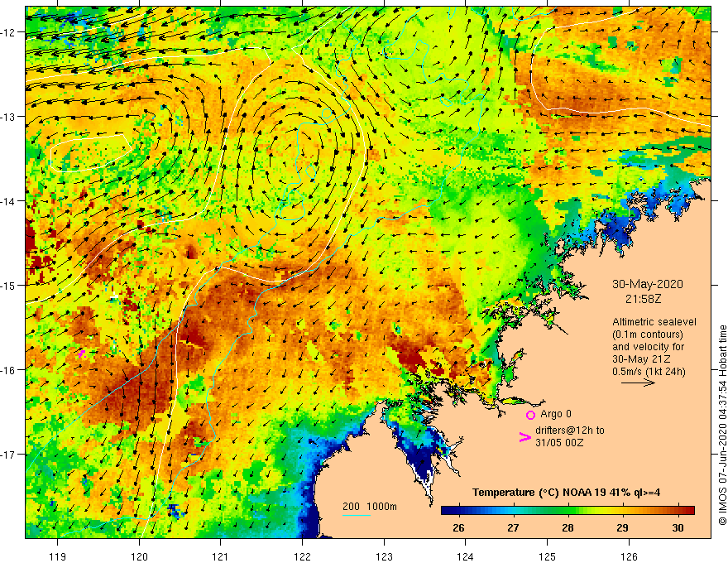Click the longitude axis label '123'
This screenshot has height=563, width=728.
(384, 556)
